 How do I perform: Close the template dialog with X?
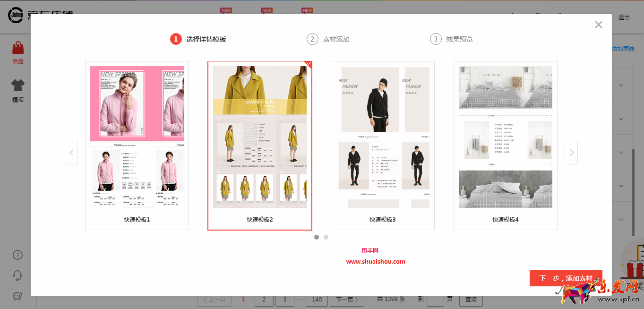[x=598, y=25]
